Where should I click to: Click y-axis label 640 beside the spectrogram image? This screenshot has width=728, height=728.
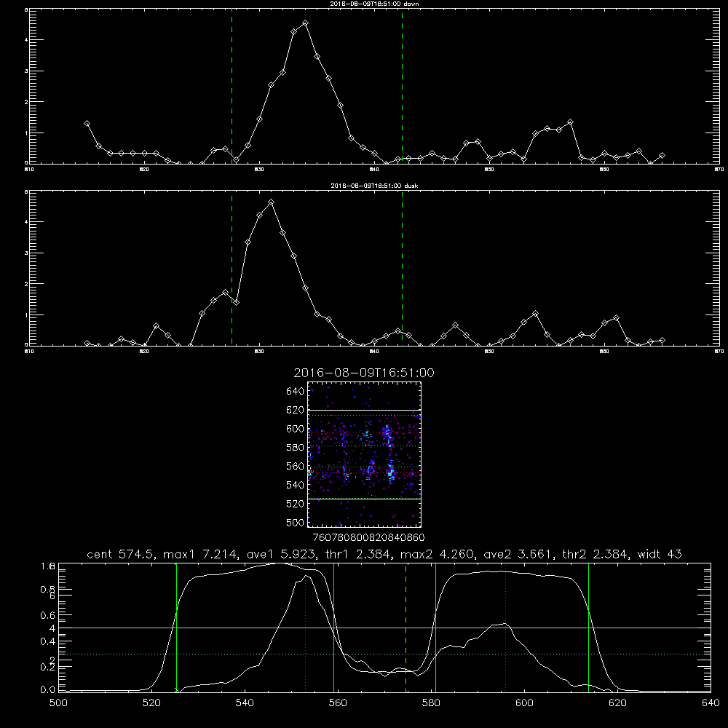click(x=296, y=391)
